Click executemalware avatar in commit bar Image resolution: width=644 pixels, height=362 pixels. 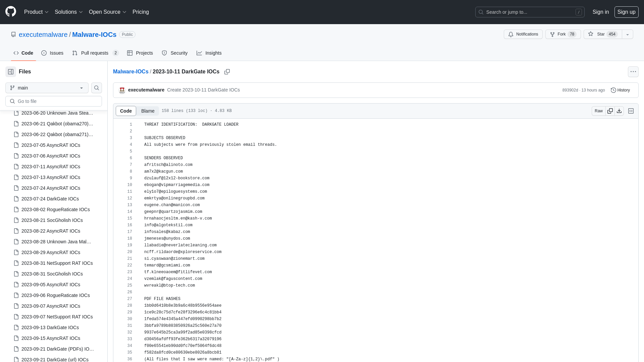[x=122, y=90]
